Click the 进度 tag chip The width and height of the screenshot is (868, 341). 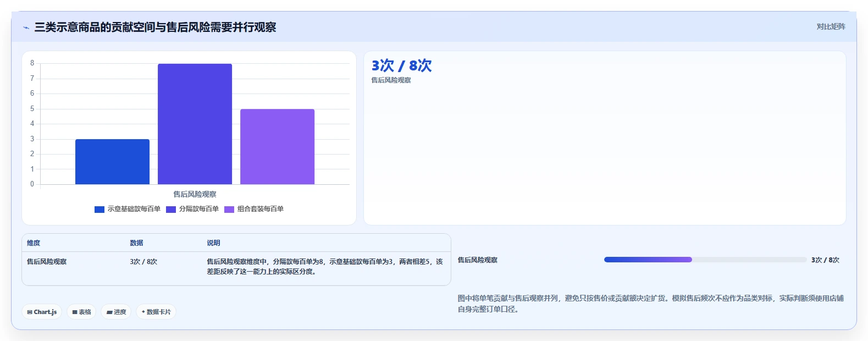click(116, 312)
